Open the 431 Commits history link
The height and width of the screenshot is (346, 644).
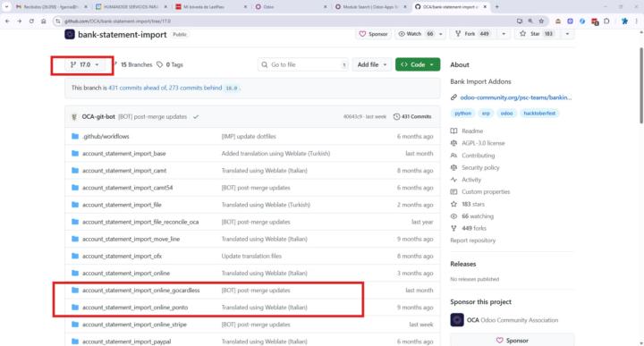412,117
